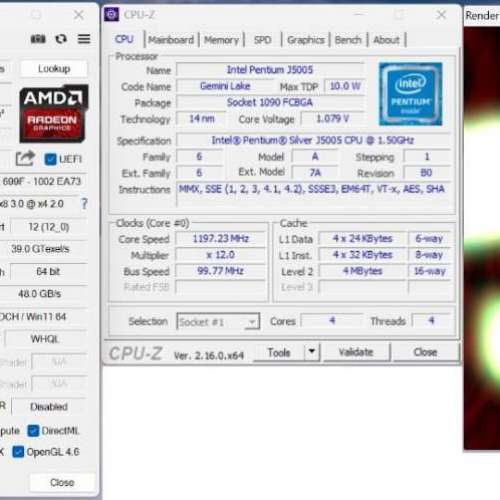Image resolution: width=500 pixels, height=500 pixels.
Task: Click the Cores value field
Action: pos(332,321)
